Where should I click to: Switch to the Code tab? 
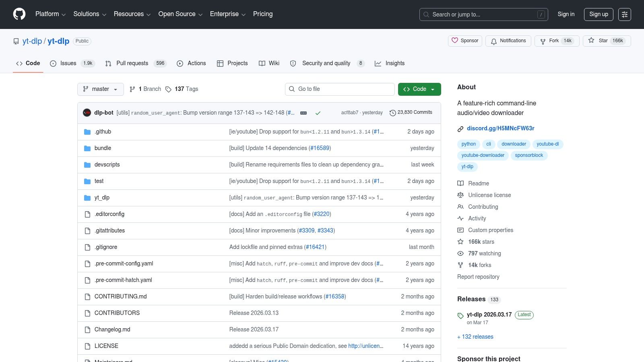(28, 63)
